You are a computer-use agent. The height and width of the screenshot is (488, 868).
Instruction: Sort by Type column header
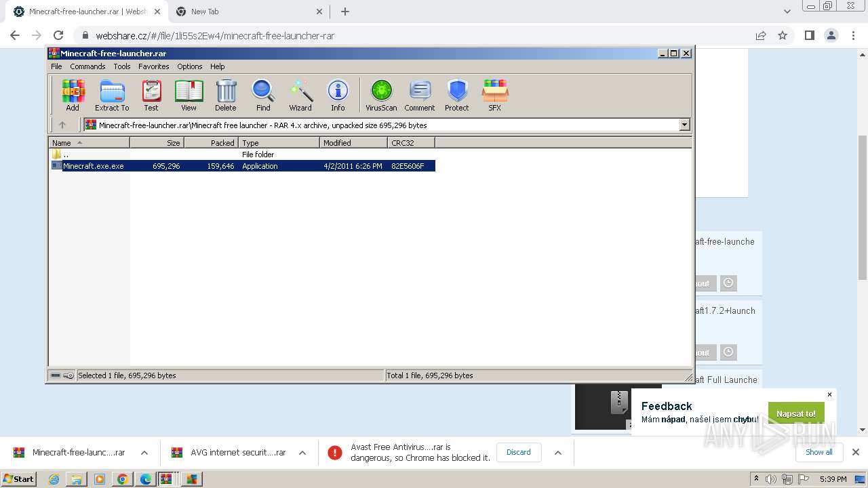click(279, 142)
